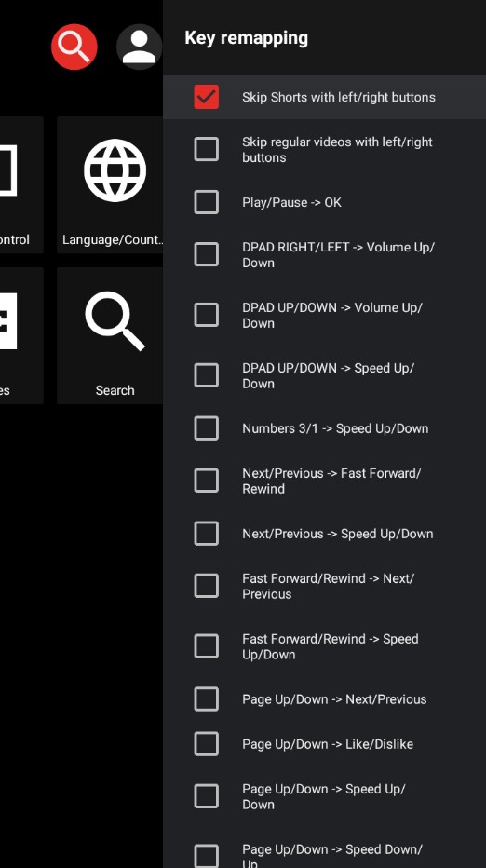486x868 pixels.
Task: Enable DPAD RIGHT/LEFT -> Volume Up/Down
Action: point(324,254)
